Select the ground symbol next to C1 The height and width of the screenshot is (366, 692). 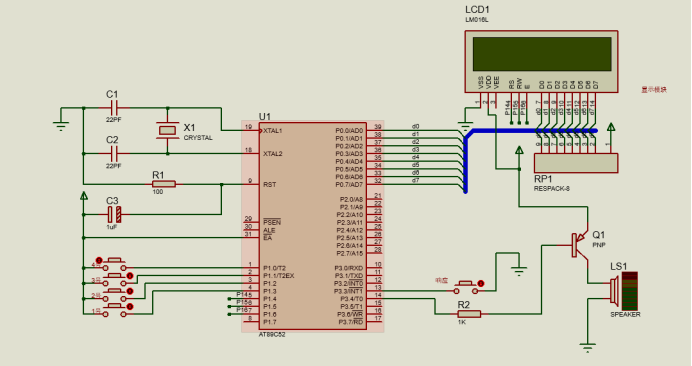(61, 126)
